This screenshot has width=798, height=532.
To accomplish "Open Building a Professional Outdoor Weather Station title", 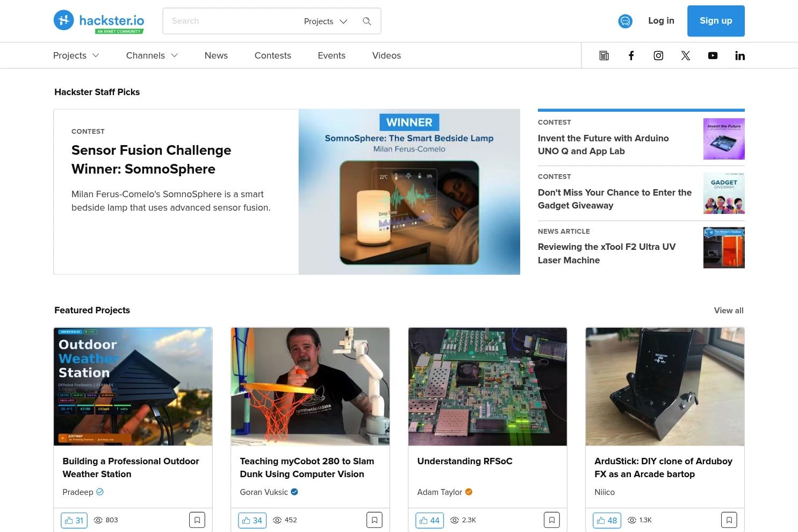I will click(x=131, y=468).
